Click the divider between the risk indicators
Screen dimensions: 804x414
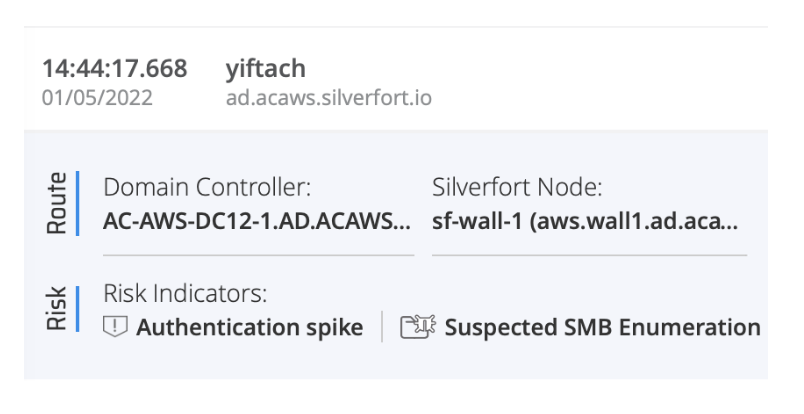[382, 327]
